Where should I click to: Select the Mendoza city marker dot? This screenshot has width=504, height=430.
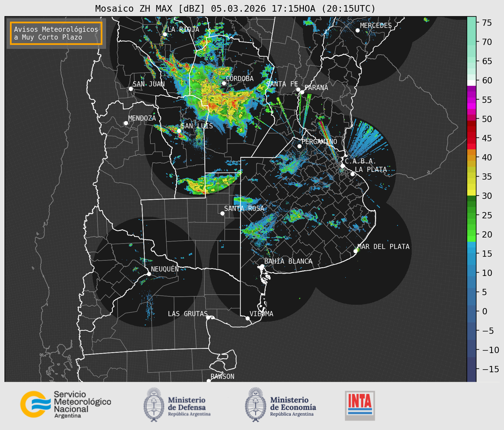click(x=126, y=123)
